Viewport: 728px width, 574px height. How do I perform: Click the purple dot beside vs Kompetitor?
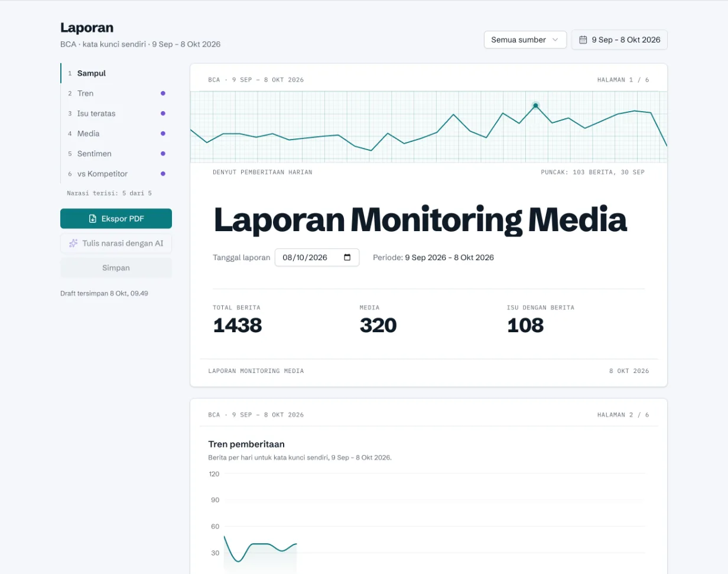coord(163,174)
